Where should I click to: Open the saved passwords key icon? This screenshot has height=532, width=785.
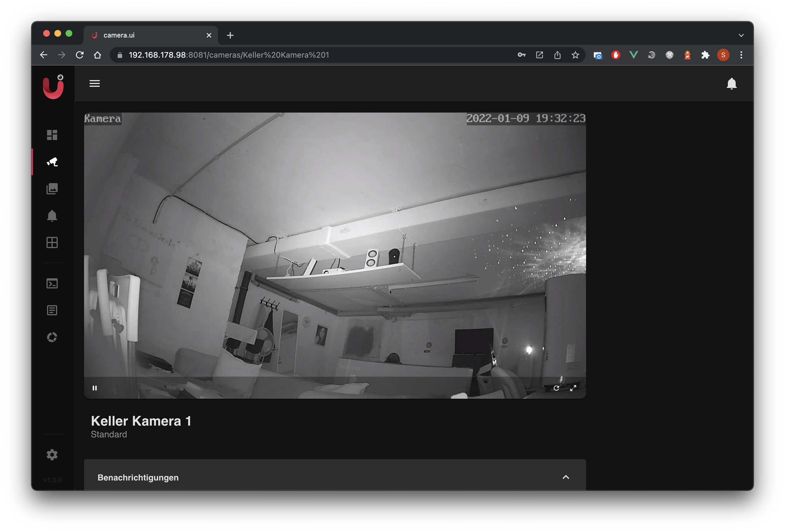pyautogui.click(x=522, y=55)
